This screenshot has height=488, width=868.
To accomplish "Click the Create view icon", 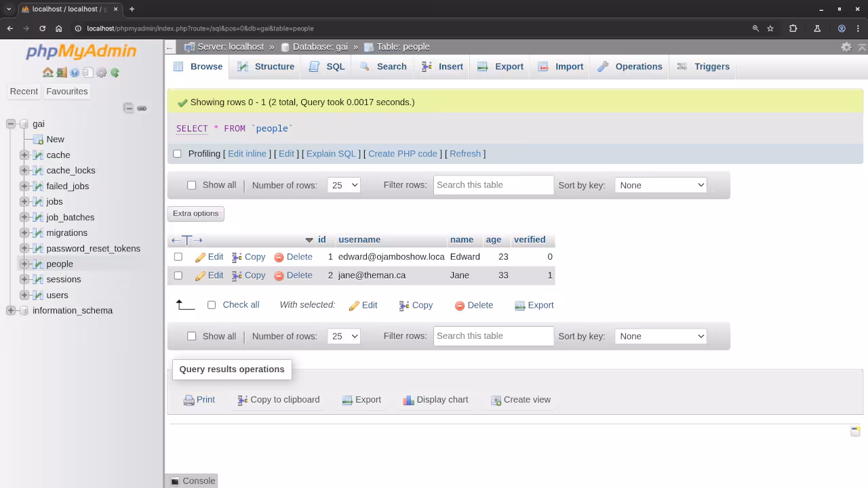I will [496, 400].
